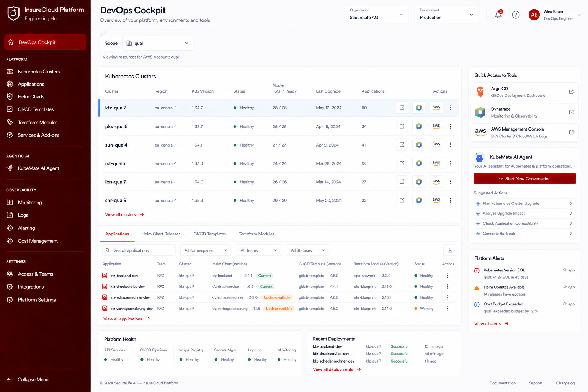Click recent deployment kfz-backend-dev entry
This screenshot has height=392, width=588.
[x=327, y=346]
